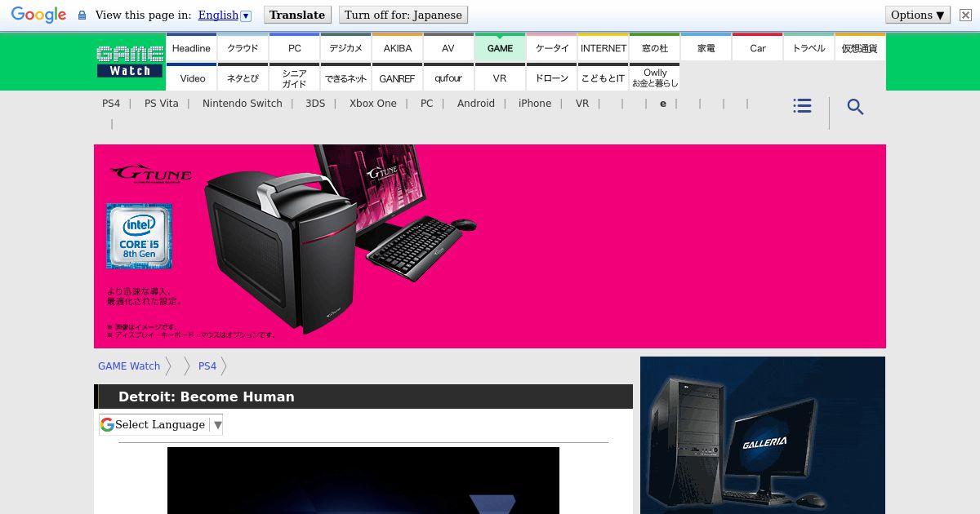Viewport: 980px width, 514px height.
Task: Click the article image below the heading
Action: (363, 481)
